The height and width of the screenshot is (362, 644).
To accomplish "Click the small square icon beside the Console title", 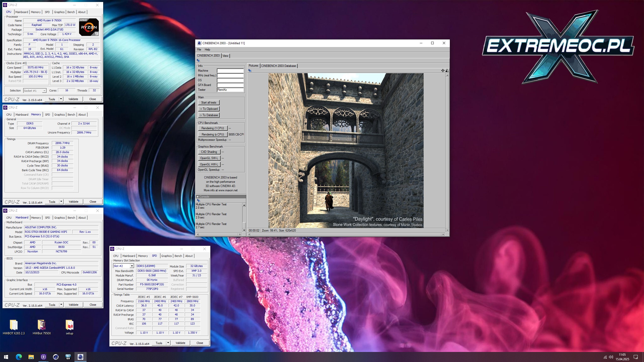I will click(x=198, y=197).
